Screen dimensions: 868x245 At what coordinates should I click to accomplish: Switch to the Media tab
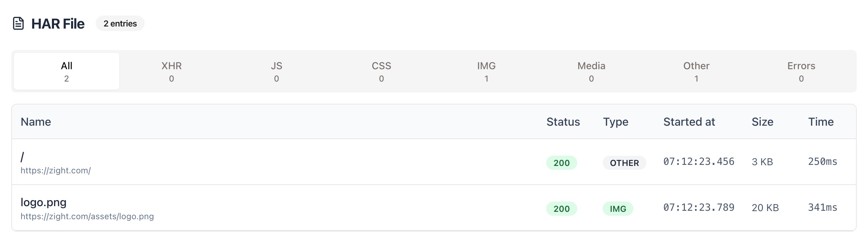tap(591, 71)
